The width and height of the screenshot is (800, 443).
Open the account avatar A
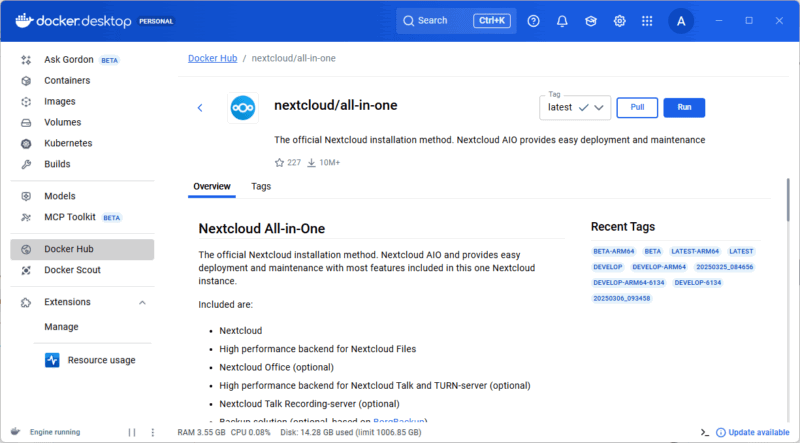point(681,21)
